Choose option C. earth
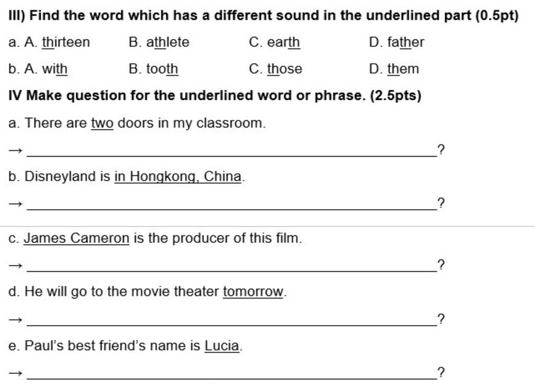Image resolution: width=535 pixels, height=392 pixels. click(x=274, y=42)
